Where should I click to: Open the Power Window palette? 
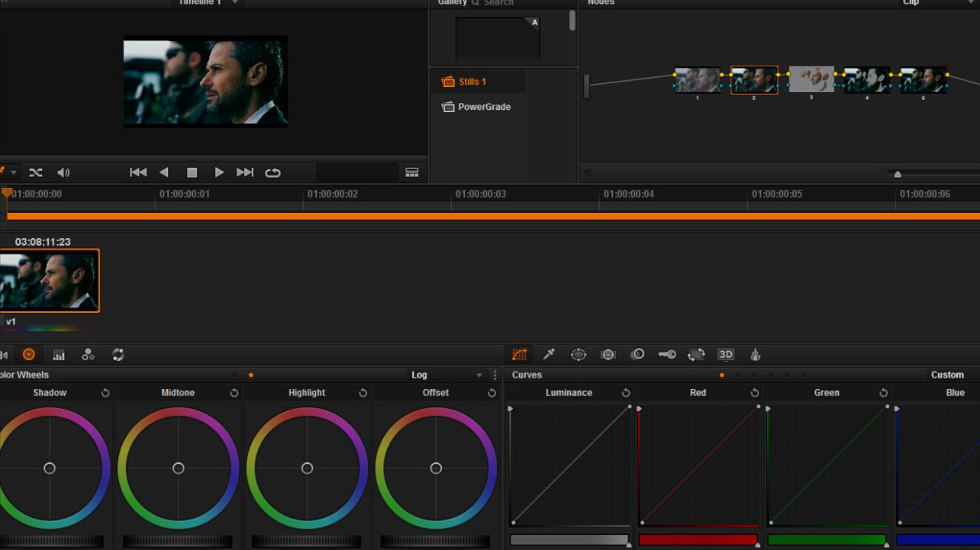pos(579,355)
